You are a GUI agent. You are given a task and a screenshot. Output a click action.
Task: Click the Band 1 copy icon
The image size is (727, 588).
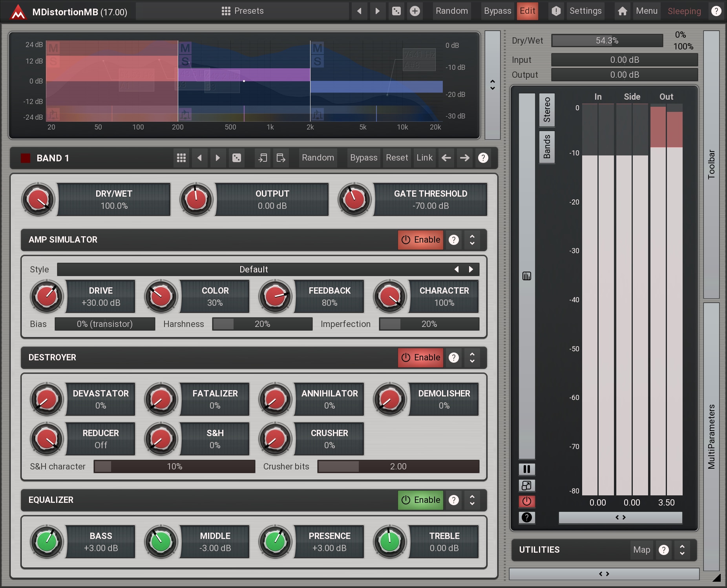click(x=263, y=158)
